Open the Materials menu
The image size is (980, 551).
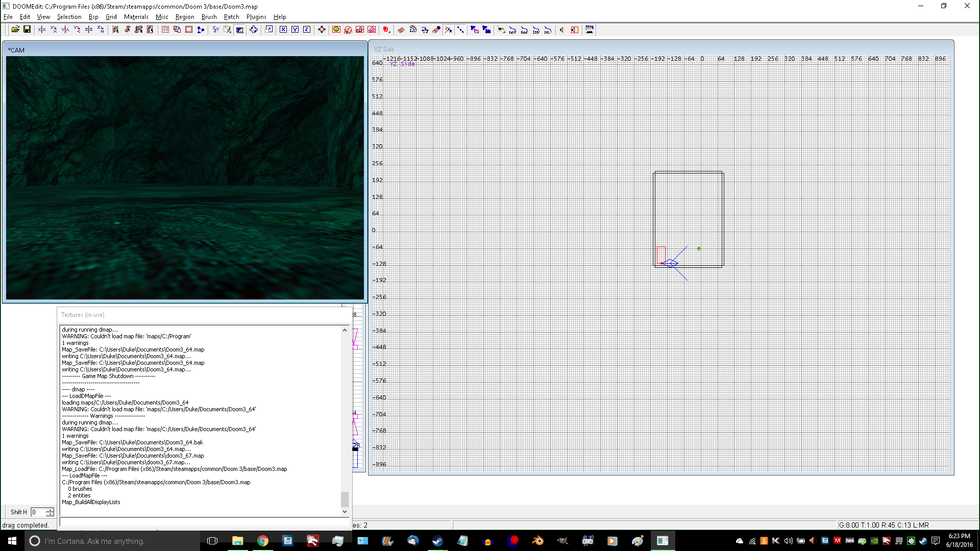tap(136, 17)
